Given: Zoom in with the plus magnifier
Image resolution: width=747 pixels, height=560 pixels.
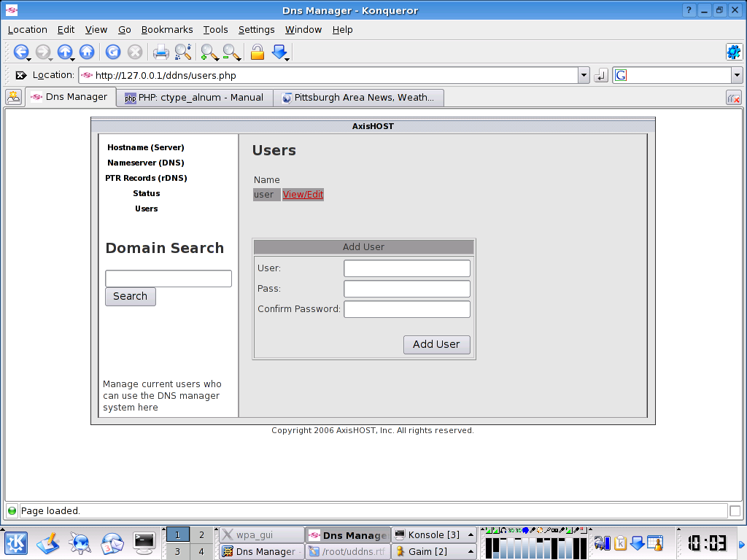Looking at the screenshot, I should (209, 52).
